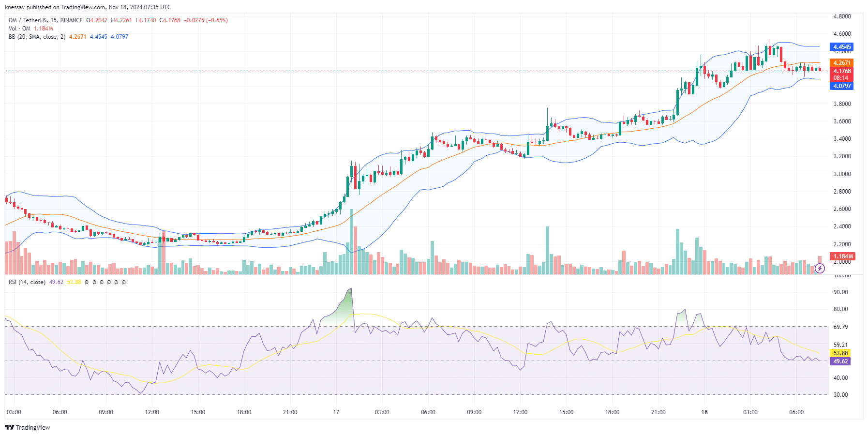Click the 2.2000 price axis label

coord(842,244)
